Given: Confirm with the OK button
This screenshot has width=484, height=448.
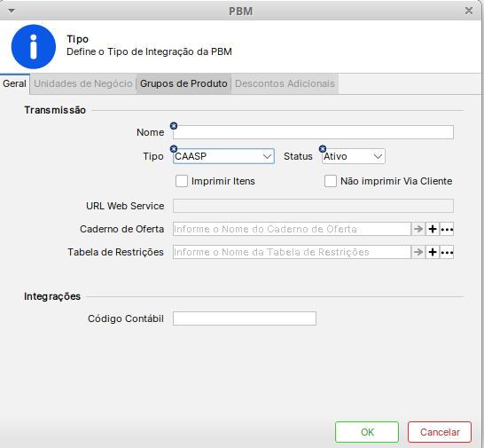Looking at the screenshot, I should [367, 432].
